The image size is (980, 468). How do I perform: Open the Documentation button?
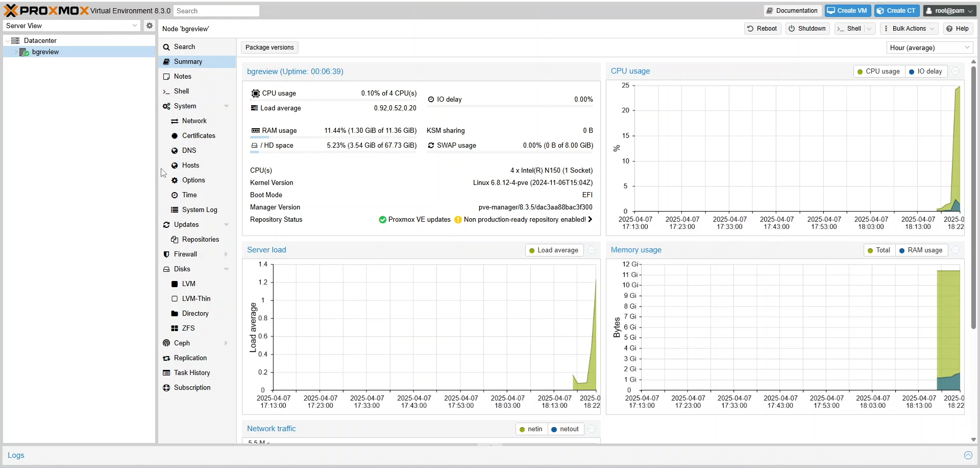(x=792, y=11)
